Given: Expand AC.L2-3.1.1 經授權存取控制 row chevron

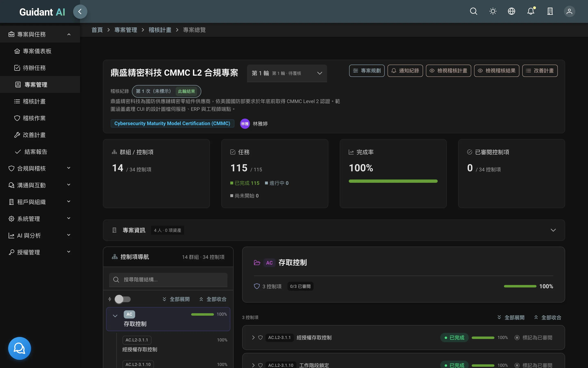Looking at the screenshot, I should click(253, 338).
